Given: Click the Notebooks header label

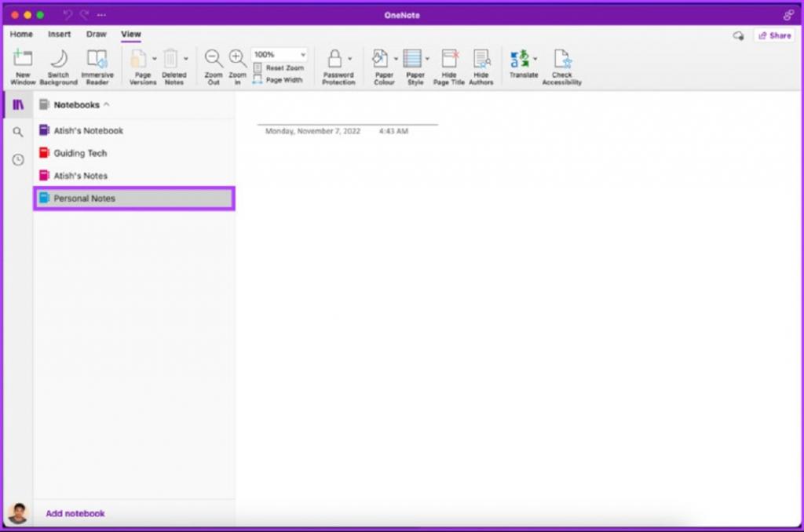Looking at the screenshot, I should [x=76, y=104].
